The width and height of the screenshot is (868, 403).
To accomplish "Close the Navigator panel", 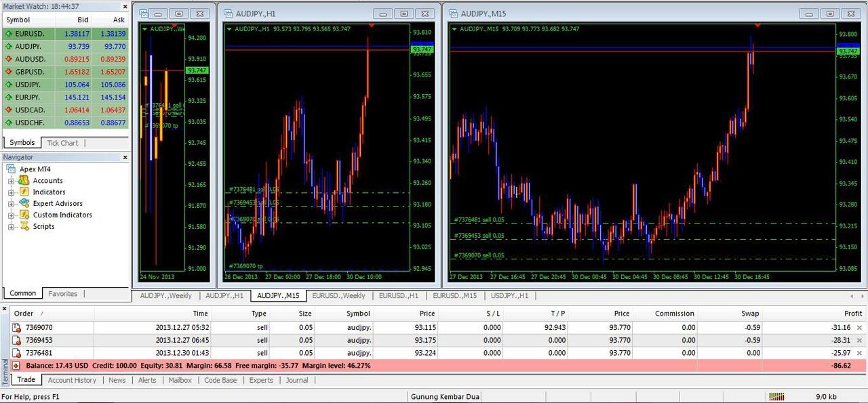I will (125, 157).
